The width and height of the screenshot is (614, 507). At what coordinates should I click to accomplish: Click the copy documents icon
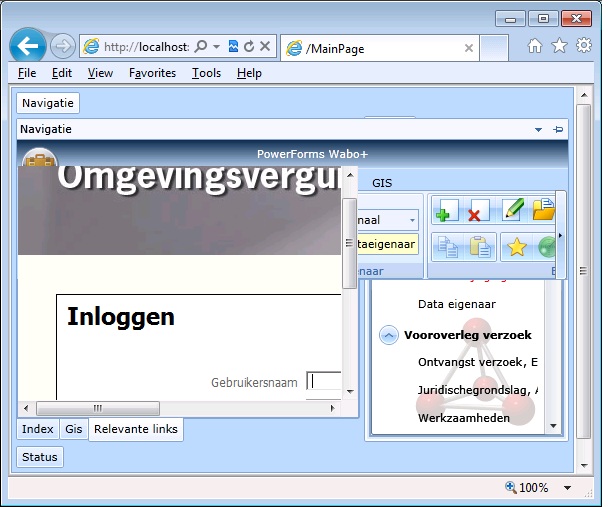[448, 247]
